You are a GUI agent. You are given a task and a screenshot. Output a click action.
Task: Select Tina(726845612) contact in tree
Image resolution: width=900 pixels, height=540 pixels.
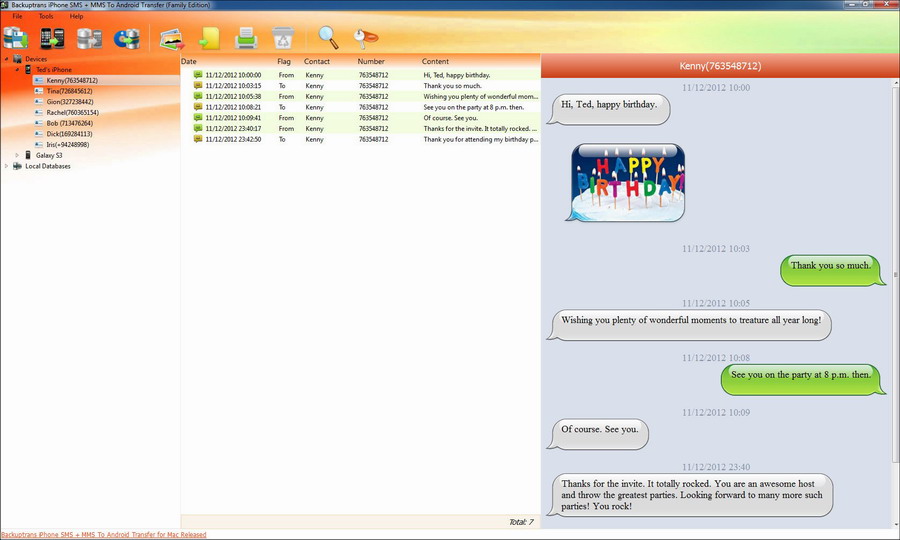69,91
